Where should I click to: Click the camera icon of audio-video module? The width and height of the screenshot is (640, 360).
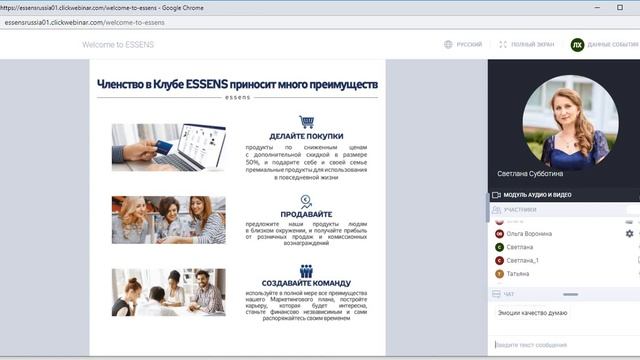(x=496, y=195)
